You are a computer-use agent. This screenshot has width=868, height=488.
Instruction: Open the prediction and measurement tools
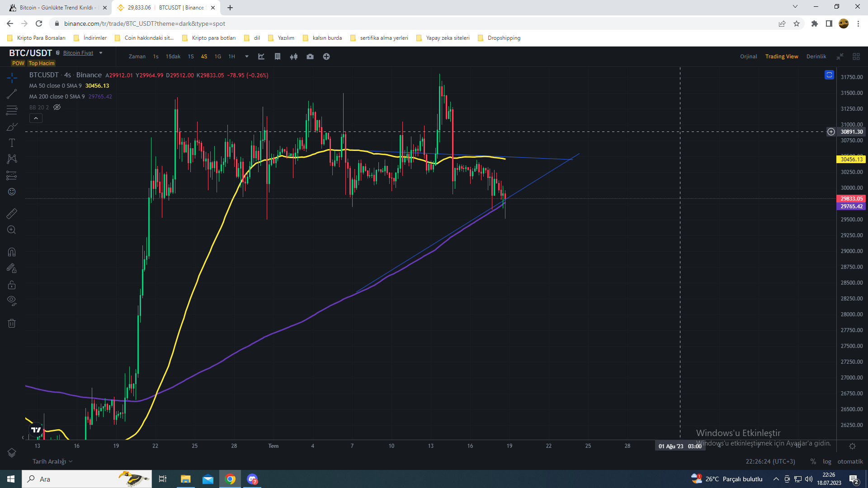[x=12, y=175]
